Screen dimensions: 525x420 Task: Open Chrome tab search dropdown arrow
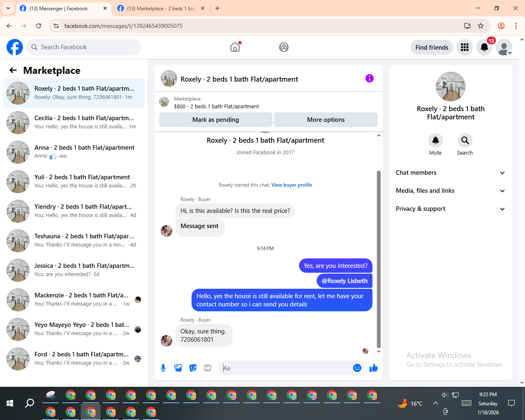coord(8,8)
